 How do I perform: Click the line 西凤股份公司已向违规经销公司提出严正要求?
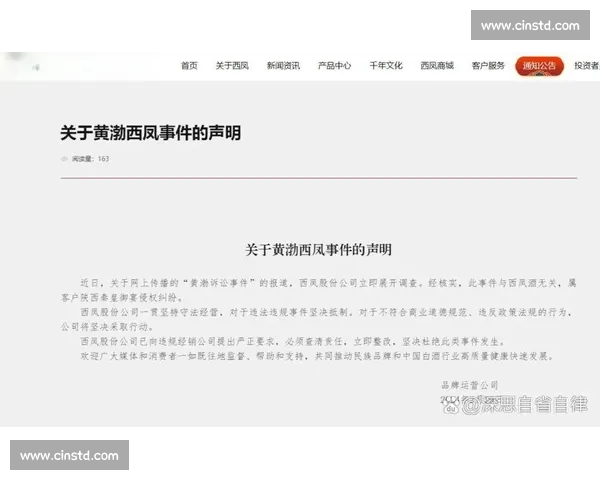(293, 341)
